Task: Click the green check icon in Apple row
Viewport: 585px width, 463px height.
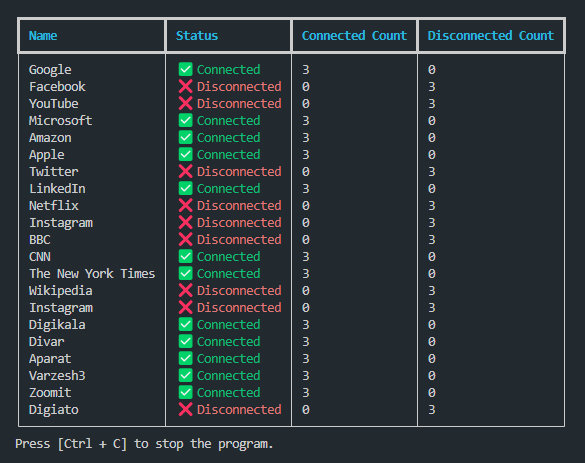Action: click(x=185, y=154)
